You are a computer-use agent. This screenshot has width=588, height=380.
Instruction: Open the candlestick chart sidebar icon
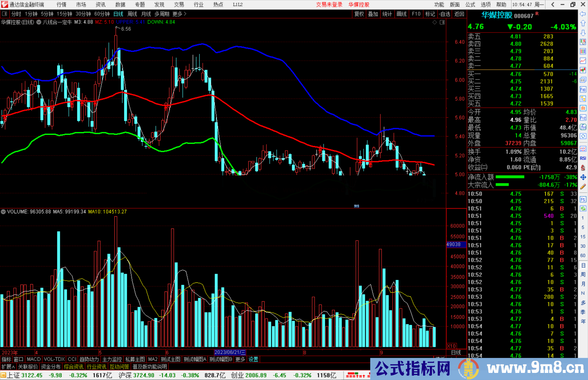(x=583, y=70)
